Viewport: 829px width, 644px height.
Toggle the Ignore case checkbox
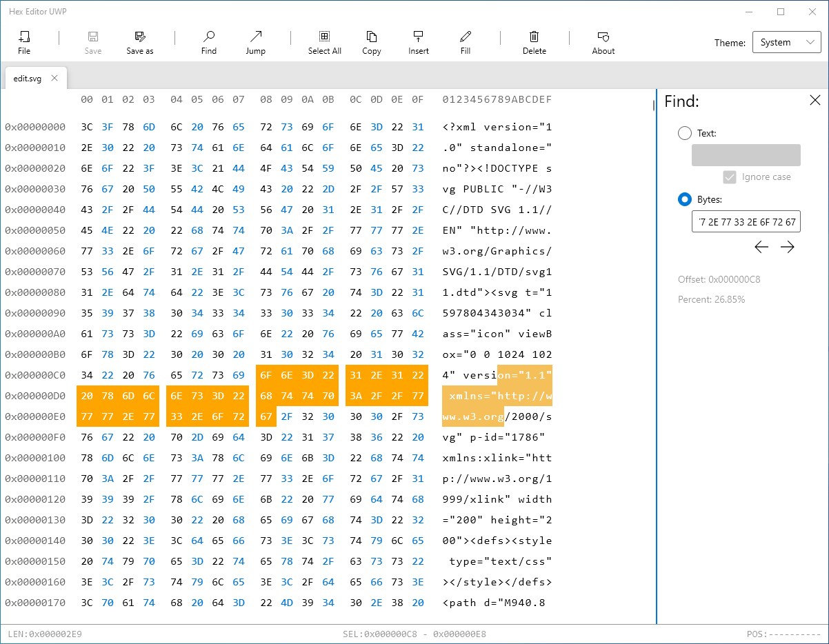click(730, 177)
